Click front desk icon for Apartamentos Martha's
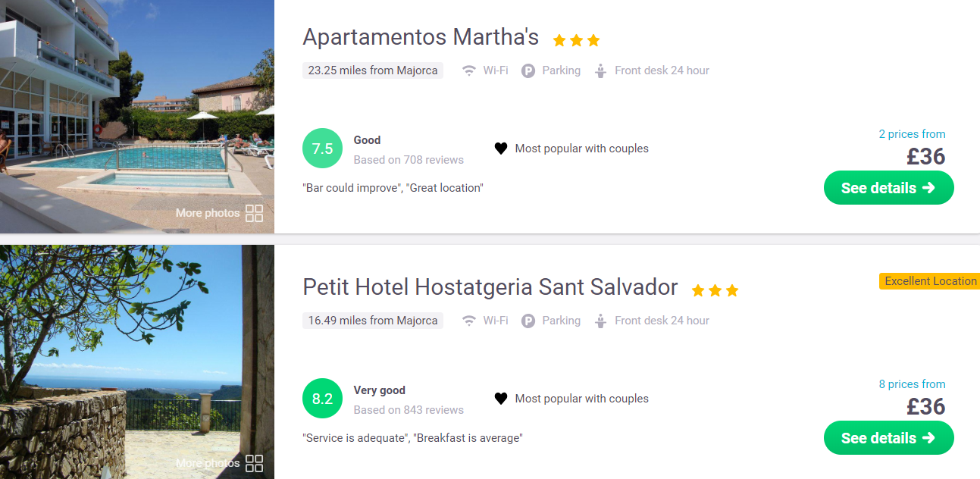 coord(600,71)
